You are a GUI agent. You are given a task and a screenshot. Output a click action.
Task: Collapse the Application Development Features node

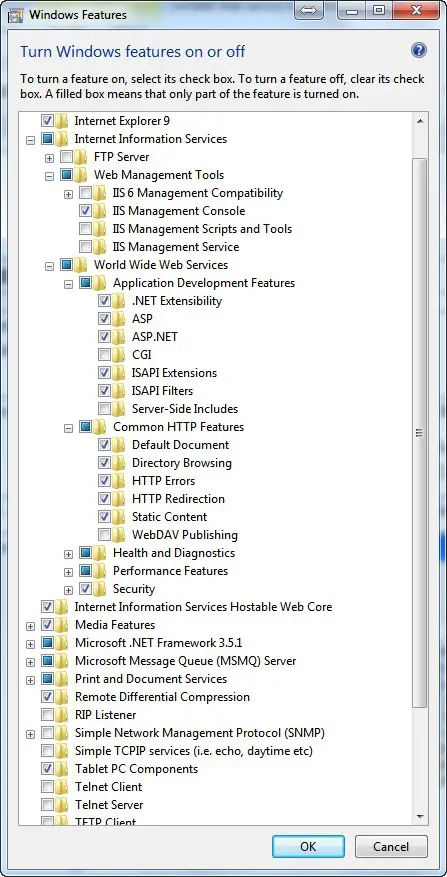pos(68,284)
